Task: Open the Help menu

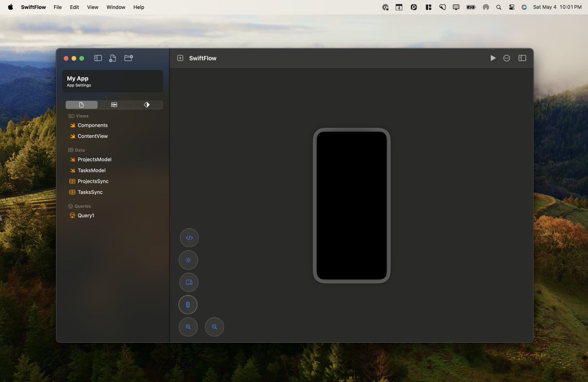Action: [139, 7]
